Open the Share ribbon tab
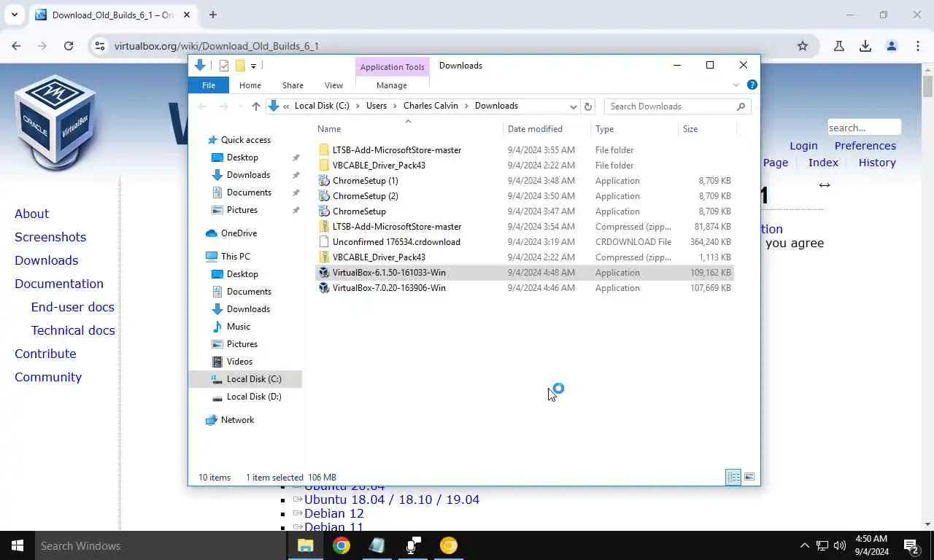Screen dimensions: 934x560 tap(293, 85)
